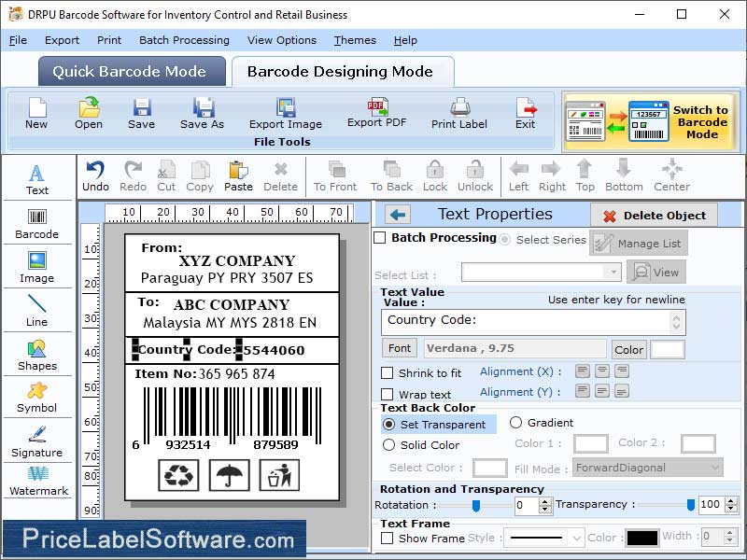Screen dimensions: 747x560
Task: Click Switch to Barcode Mode
Action: pyautogui.click(x=652, y=121)
